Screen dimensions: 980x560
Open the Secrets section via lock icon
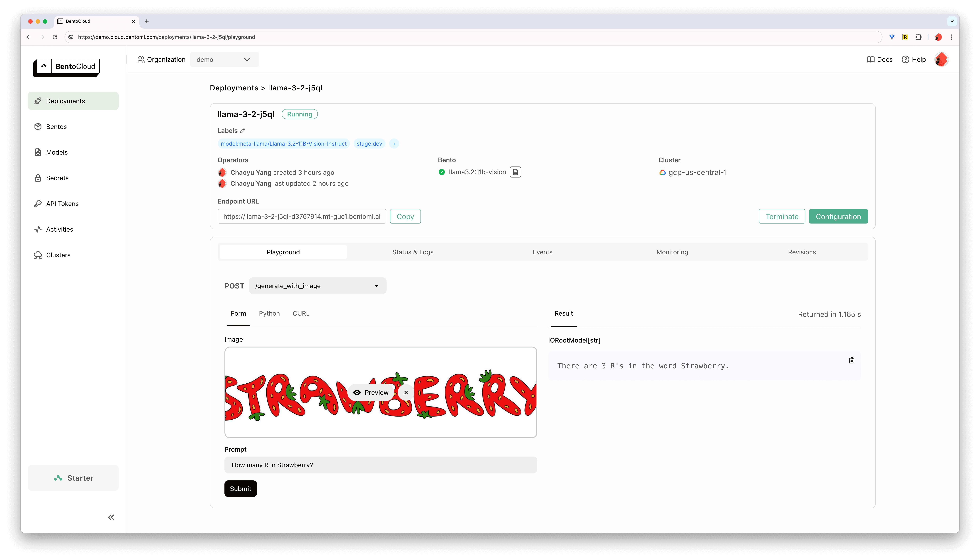38,178
